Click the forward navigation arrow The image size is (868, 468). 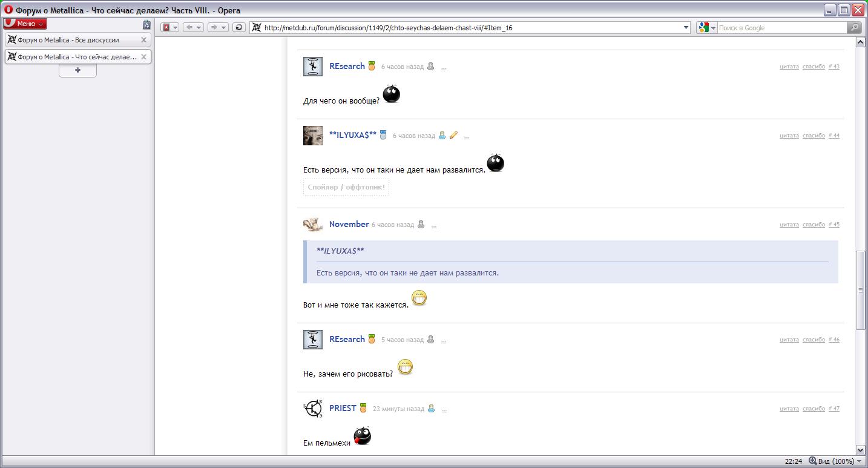[214, 27]
